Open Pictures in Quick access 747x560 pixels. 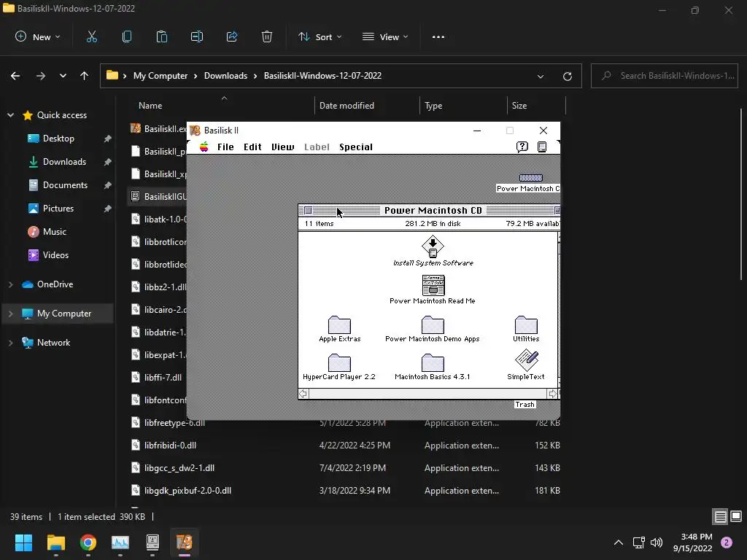pyautogui.click(x=58, y=209)
